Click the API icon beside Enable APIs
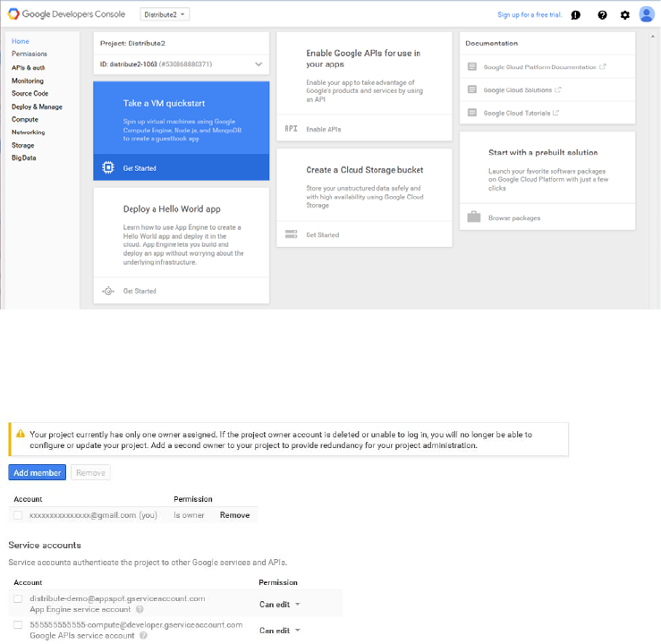 point(292,129)
